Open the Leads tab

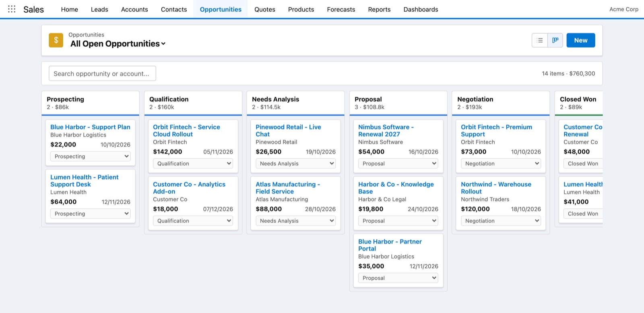coord(99,9)
